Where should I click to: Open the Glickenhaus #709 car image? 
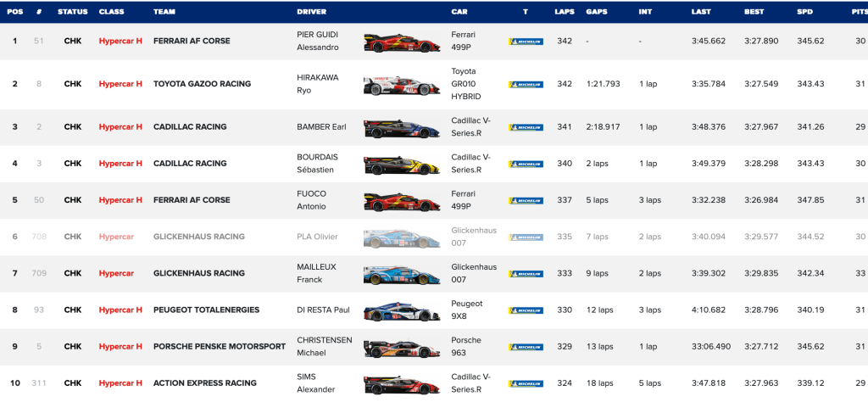click(402, 275)
